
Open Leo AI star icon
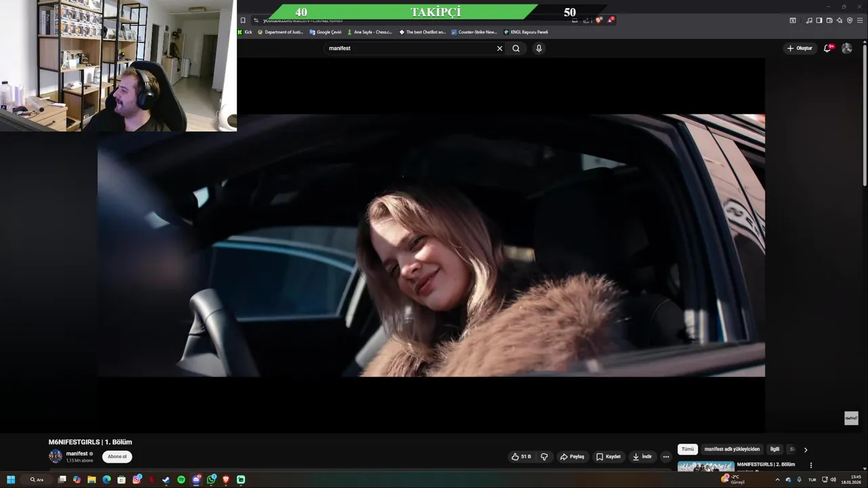tap(840, 20)
